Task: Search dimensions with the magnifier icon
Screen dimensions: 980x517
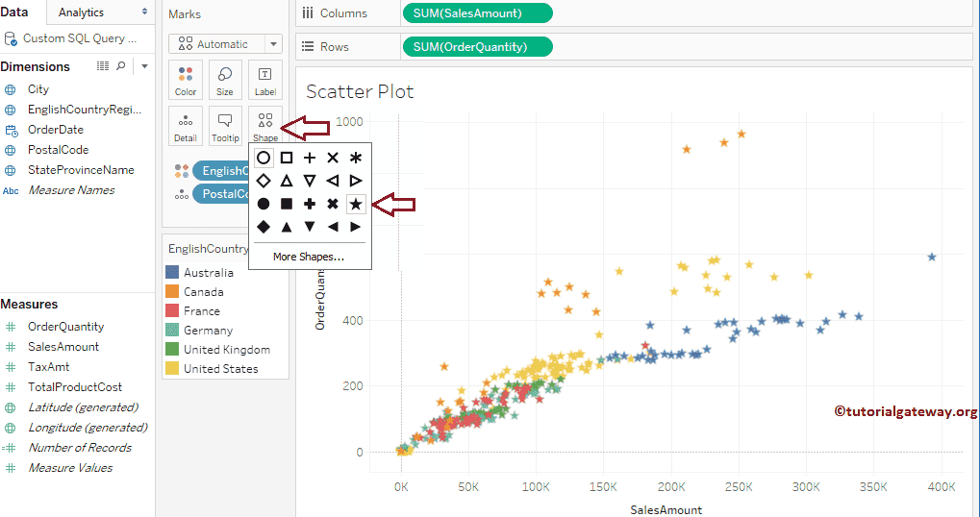Action: [x=120, y=66]
